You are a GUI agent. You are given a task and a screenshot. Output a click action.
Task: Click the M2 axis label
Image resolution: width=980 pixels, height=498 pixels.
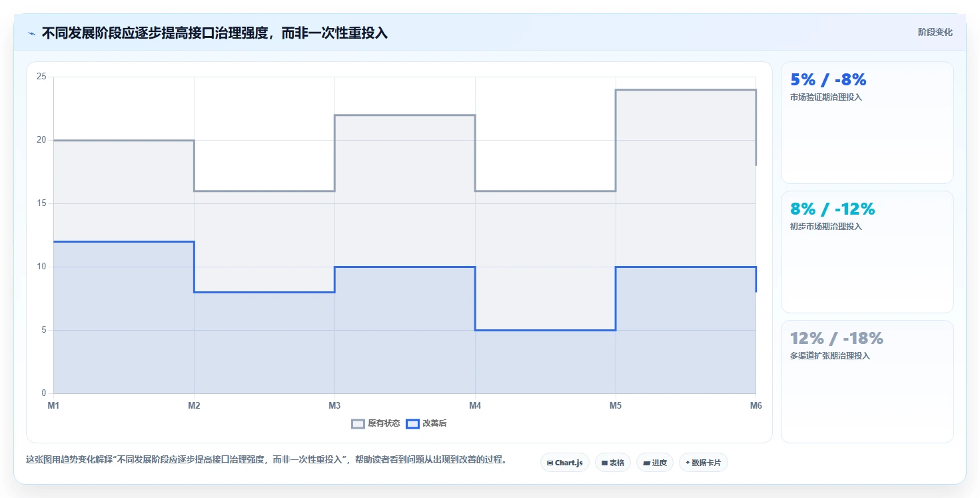[194, 405]
